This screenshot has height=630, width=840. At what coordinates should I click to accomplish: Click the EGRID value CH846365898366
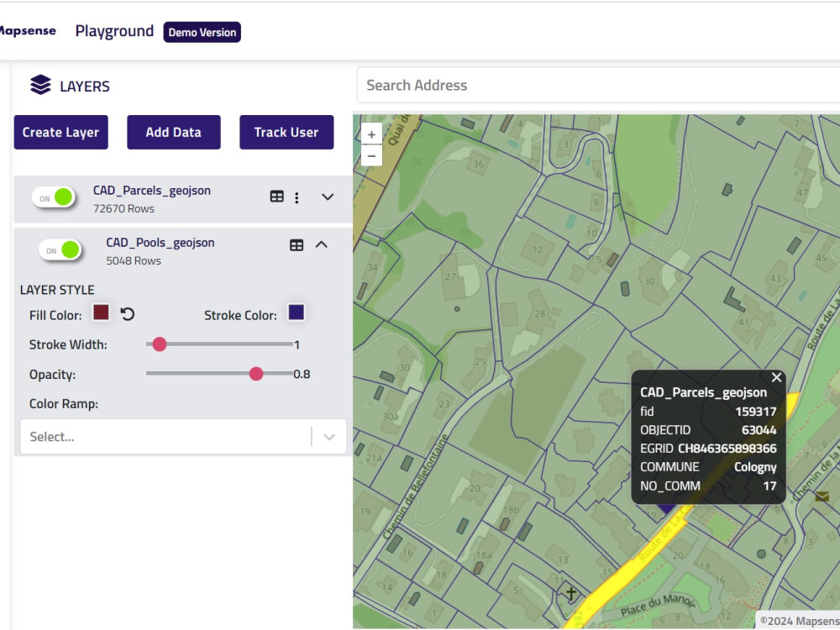point(727,449)
